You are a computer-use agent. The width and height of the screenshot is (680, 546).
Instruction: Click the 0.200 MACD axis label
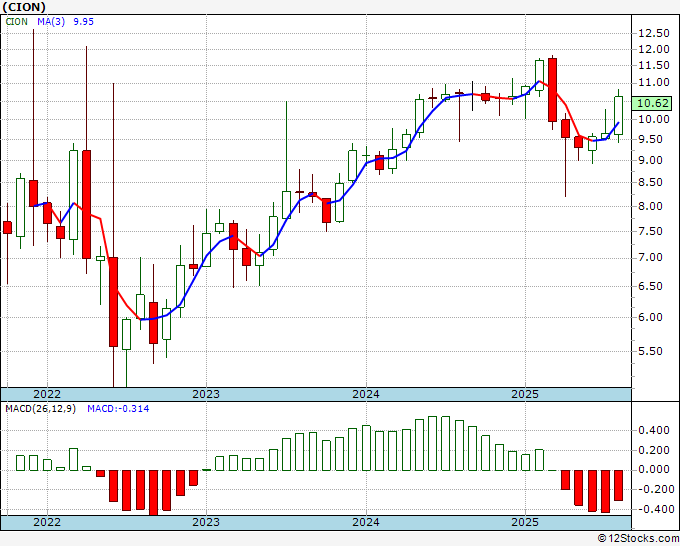point(654,451)
